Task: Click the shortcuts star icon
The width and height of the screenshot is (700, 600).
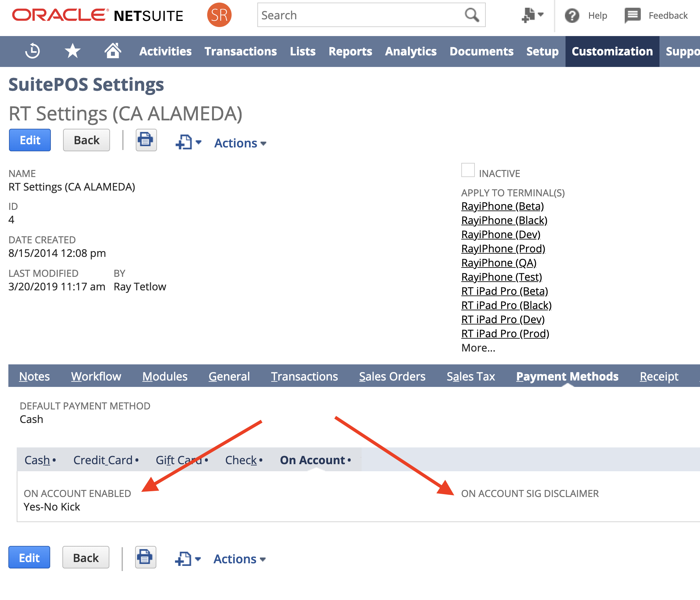Action: pyautogui.click(x=72, y=51)
